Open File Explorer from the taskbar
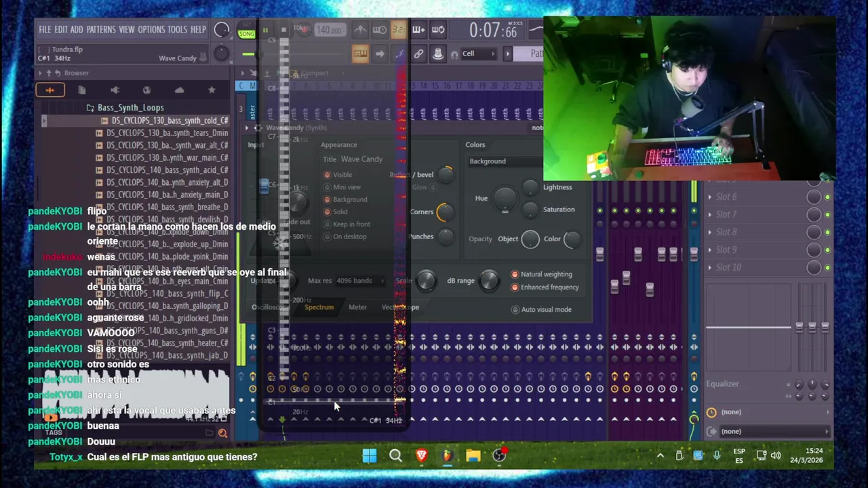 coord(473,456)
